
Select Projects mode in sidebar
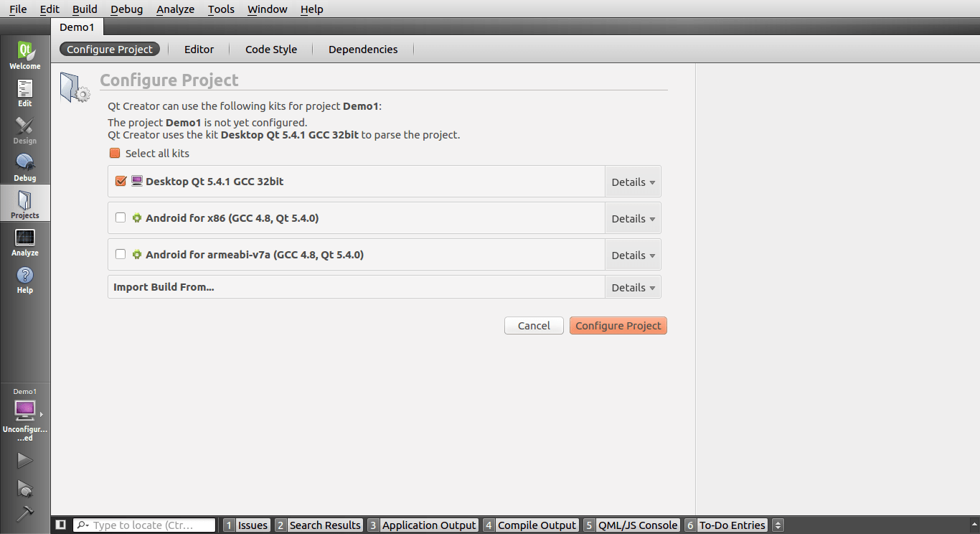pyautogui.click(x=25, y=205)
